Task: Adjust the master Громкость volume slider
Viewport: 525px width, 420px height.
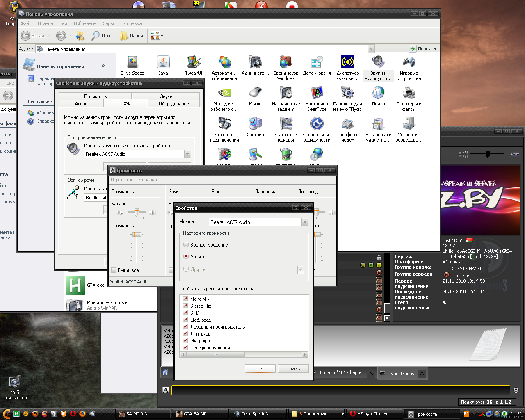Action: click(137, 235)
